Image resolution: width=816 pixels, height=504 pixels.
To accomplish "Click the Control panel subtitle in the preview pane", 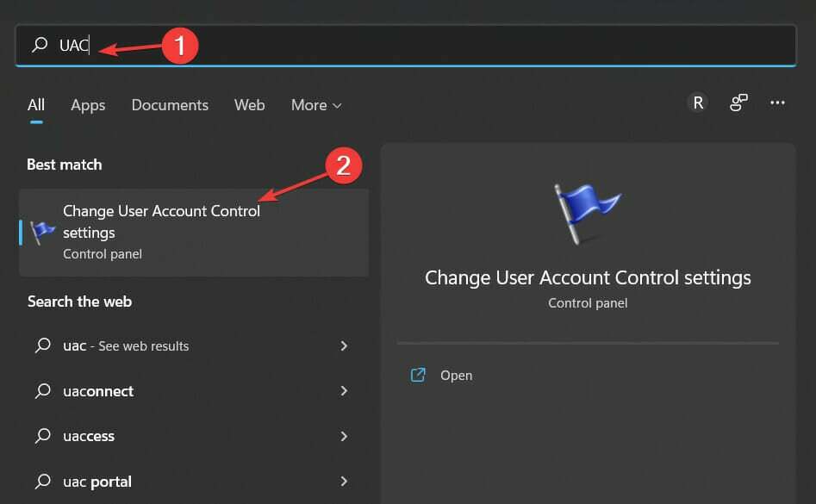I will 588,303.
